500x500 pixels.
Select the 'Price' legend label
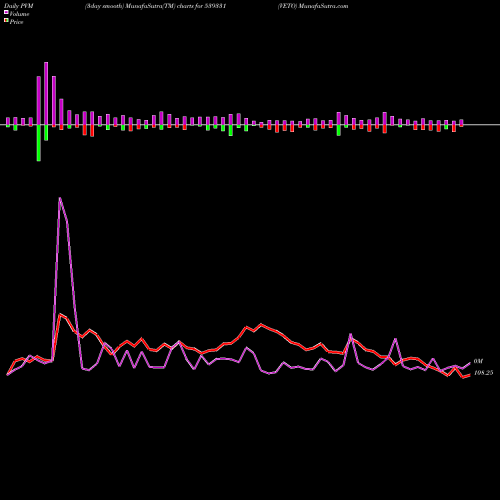(16, 22)
